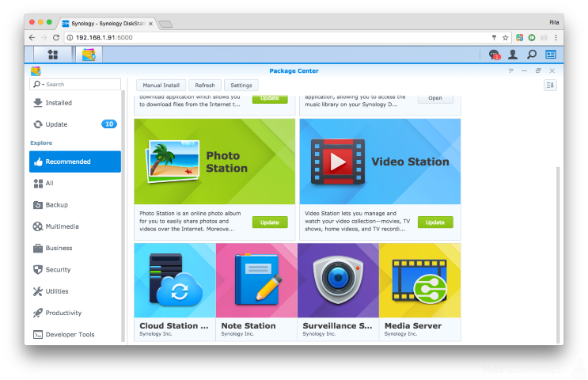
Task: Open the Photo Station banner image
Action: point(214,161)
